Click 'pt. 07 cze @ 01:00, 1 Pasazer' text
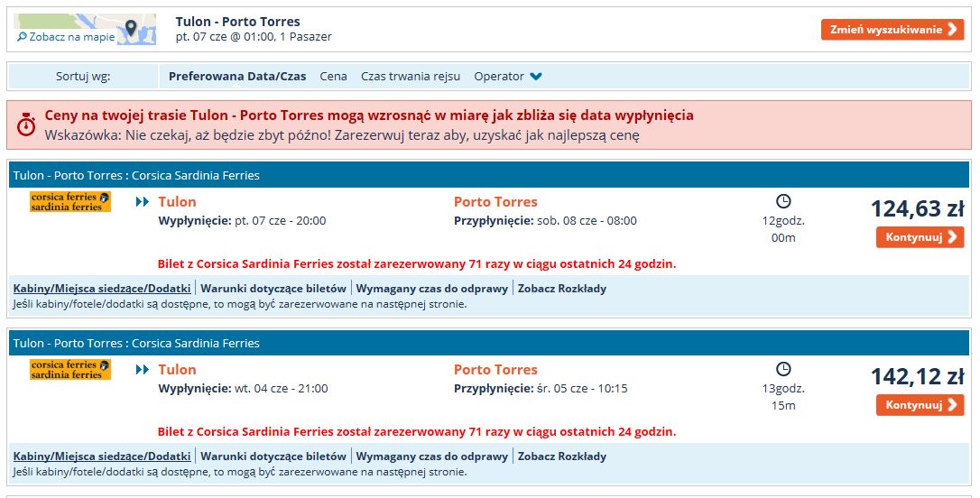980x498 pixels. [x=254, y=37]
